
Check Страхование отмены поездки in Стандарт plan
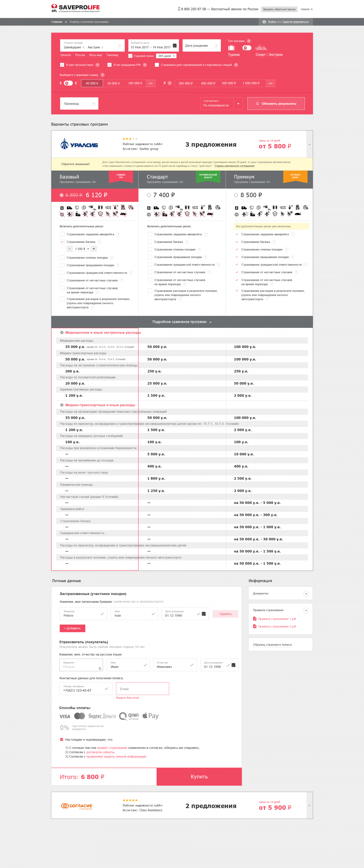tap(150, 249)
